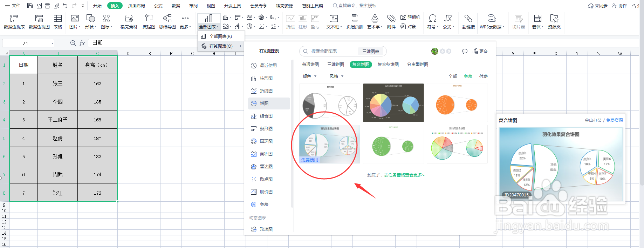Open the 文件 menu
Screen dimensions: 644x248
click(13, 6)
